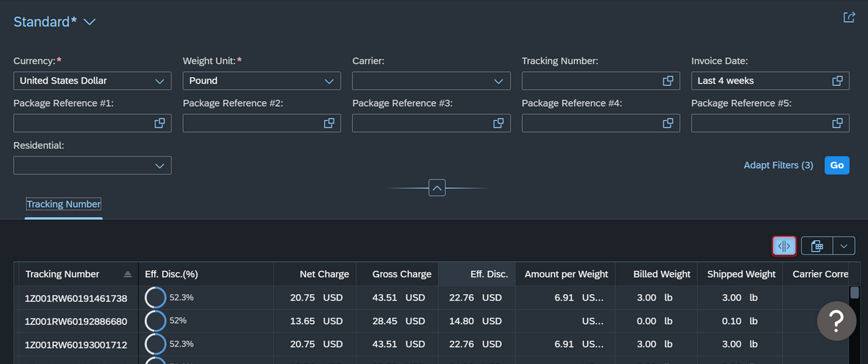868x364 pixels.
Task: Open Tracking Number value help icon
Action: (668, 81)
